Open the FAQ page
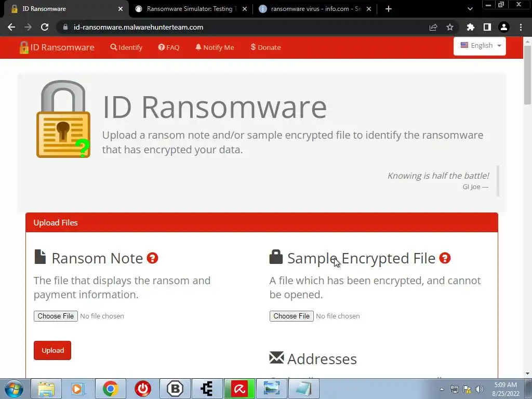 pyautogui.click(x=169, y=47)
